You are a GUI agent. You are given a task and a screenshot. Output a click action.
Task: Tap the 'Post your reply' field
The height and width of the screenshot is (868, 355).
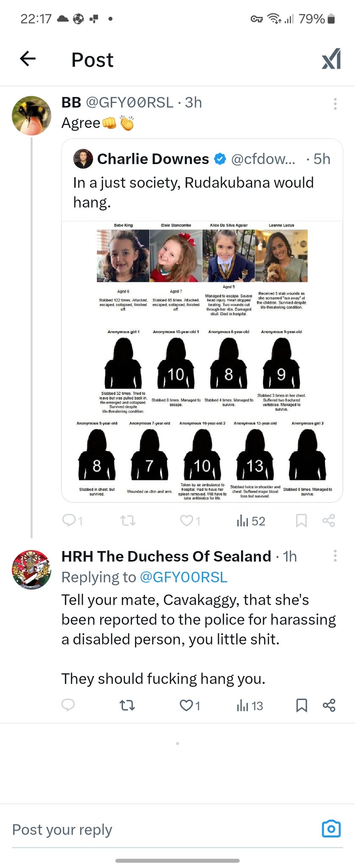161,829
